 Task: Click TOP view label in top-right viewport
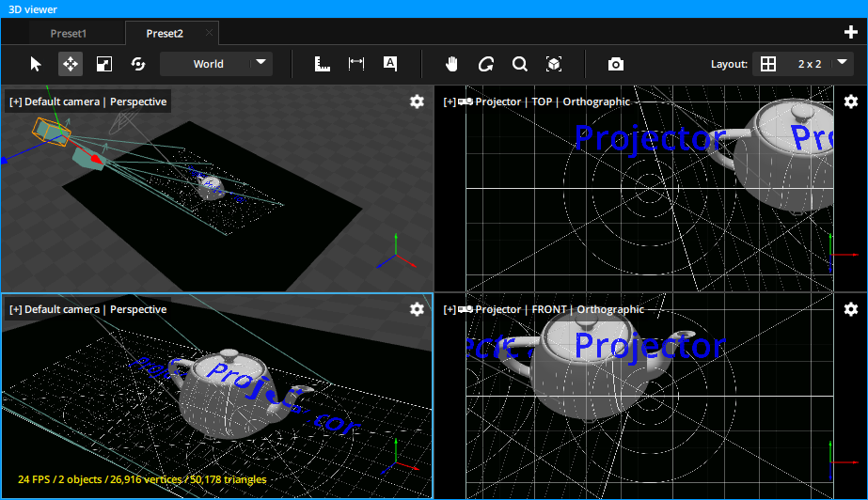(x=542, y=102)
